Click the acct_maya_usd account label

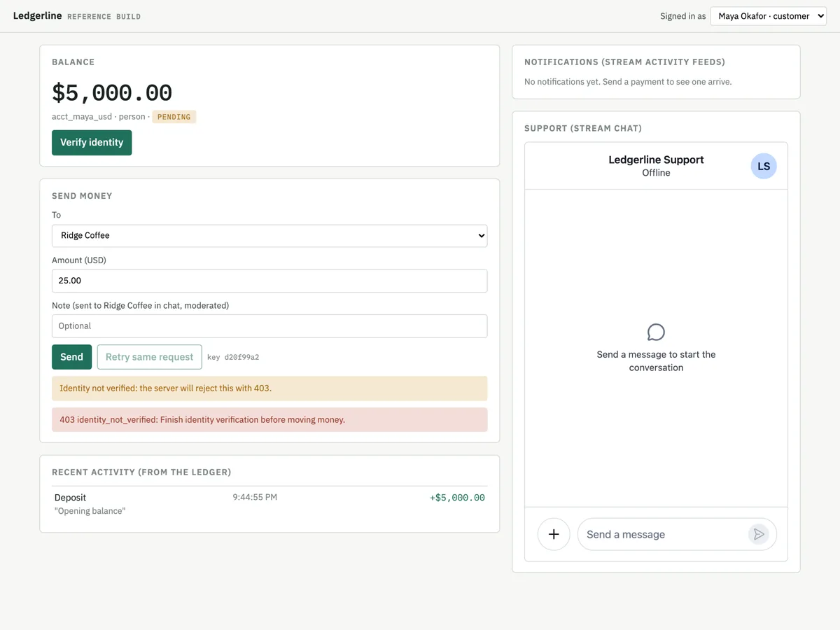[82, 117]
